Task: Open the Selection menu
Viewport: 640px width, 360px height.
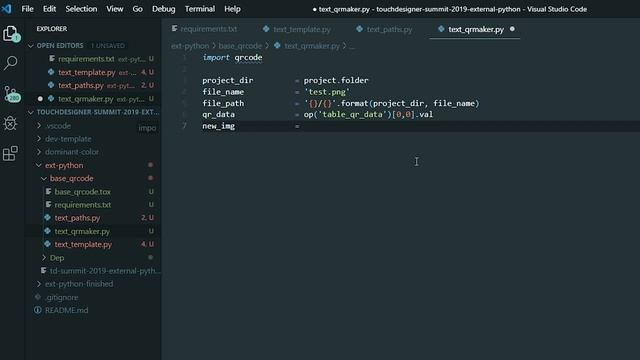Action: point(81,9)
